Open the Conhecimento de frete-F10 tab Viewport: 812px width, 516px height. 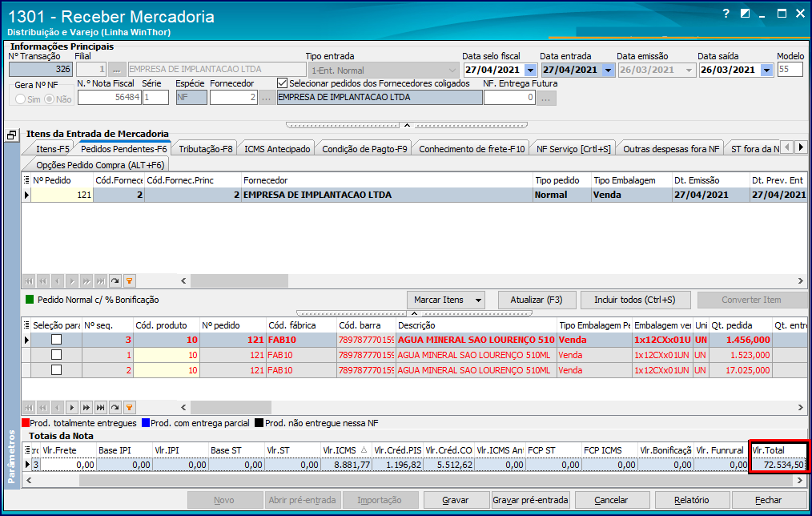click(x=472, y=149)
